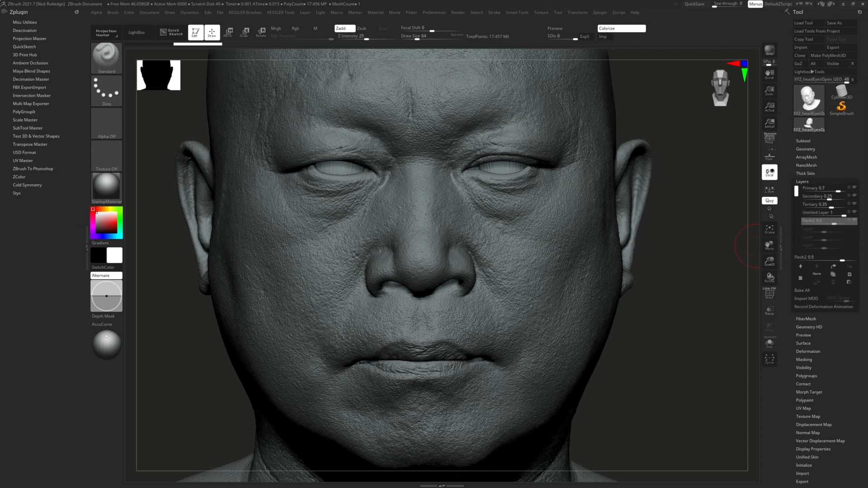Click the Floor grid icon

(769, 156)
